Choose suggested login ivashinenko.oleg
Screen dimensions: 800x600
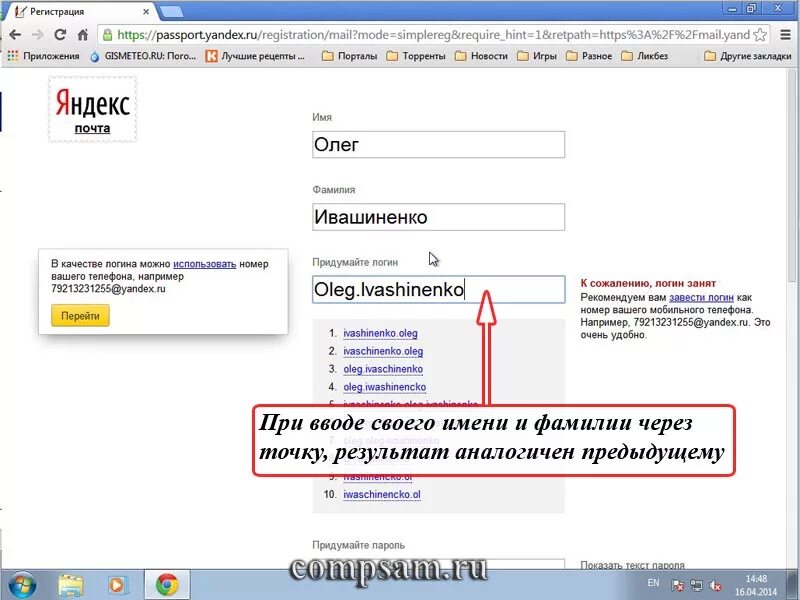380,333
